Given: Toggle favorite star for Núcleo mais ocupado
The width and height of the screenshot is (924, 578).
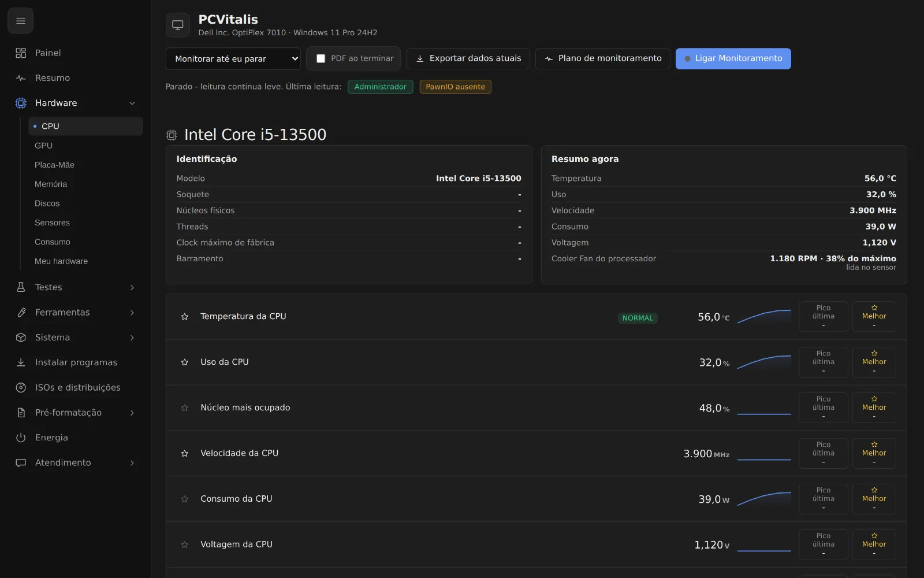Looking at the screenshot, I should tap(185, 408).
